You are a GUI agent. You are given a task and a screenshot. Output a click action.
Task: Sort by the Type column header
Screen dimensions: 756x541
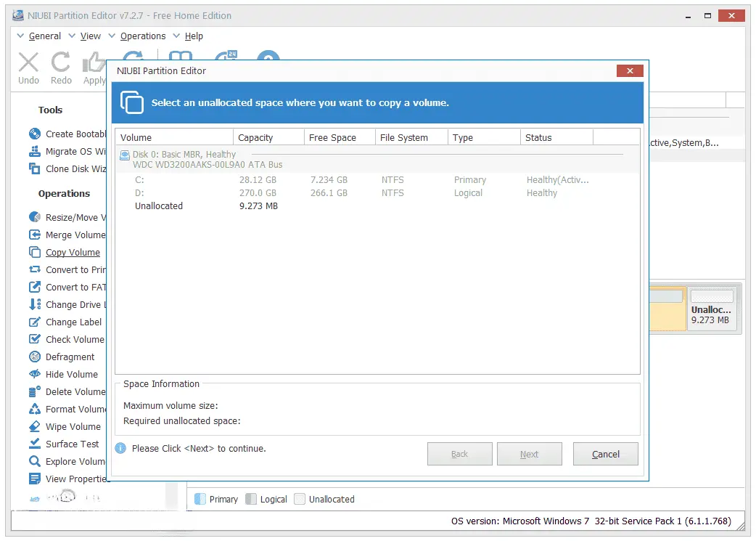click(485, 137)
